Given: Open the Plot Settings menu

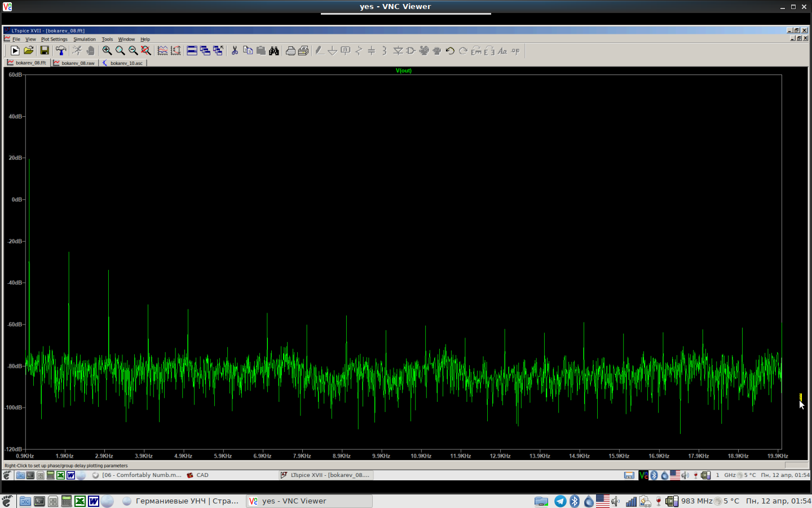Looking at the screenshot, I should pos(54,40).
